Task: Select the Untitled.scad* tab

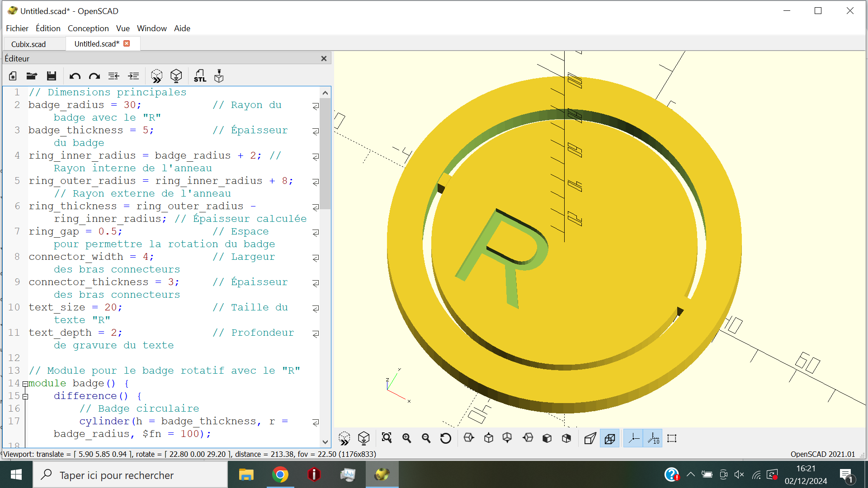Action: [x=97, y=44]
